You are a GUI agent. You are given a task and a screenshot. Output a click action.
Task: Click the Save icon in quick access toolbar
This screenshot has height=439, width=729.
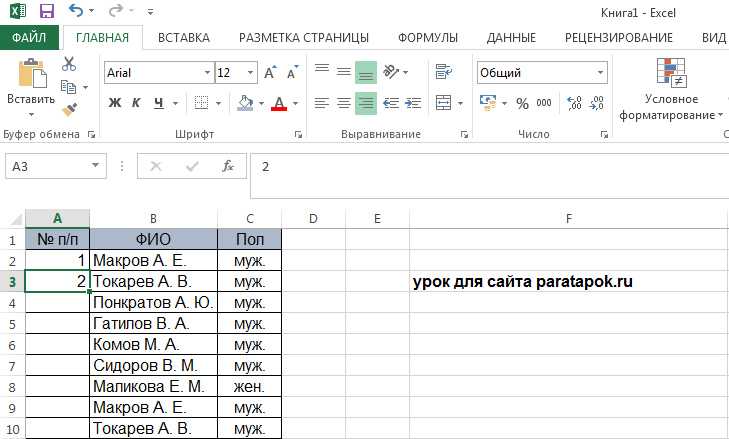pos(46,11)
